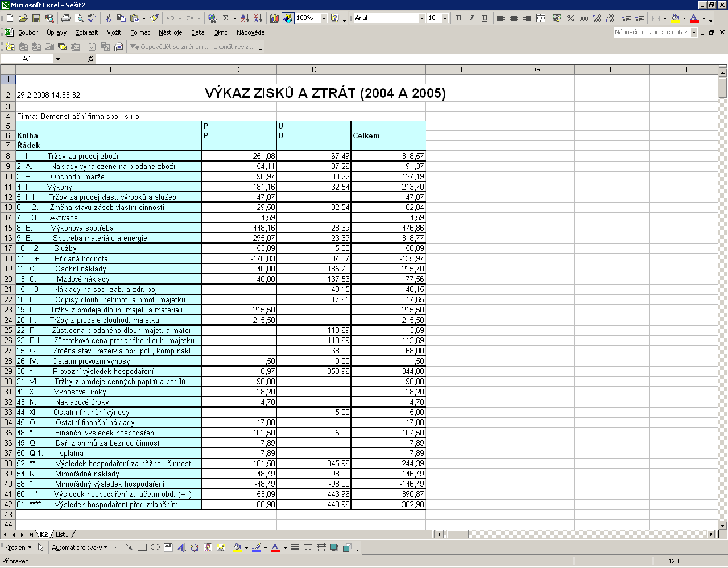The width and height of the screenshot is (728, 568).
Task: Apply the yellow fill color in formatting toolbar
Action: point(675,18)
